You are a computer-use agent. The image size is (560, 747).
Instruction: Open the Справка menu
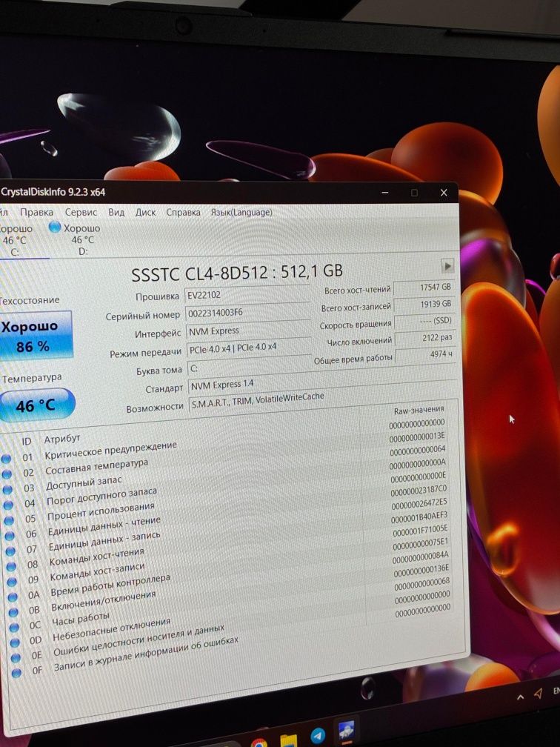pos(184,212)
